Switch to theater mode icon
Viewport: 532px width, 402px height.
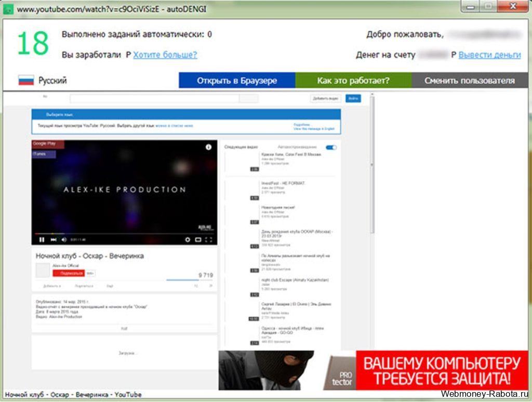coord(198,240)
